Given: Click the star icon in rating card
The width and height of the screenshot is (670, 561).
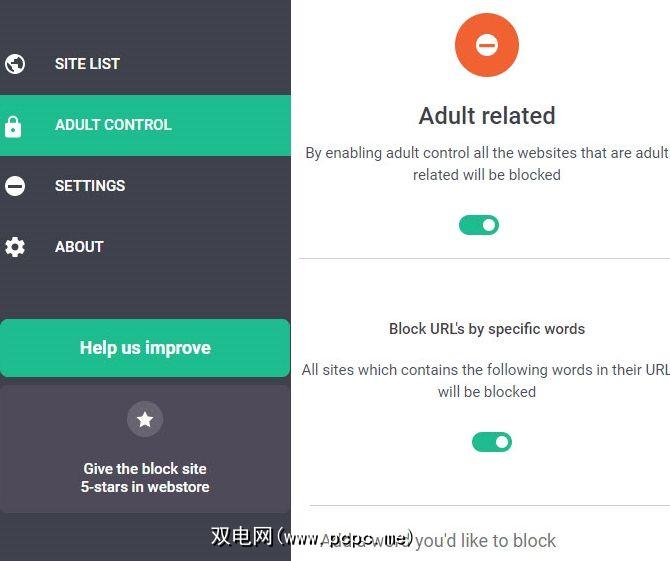Looking at the screenshot, I should [145, 419].
